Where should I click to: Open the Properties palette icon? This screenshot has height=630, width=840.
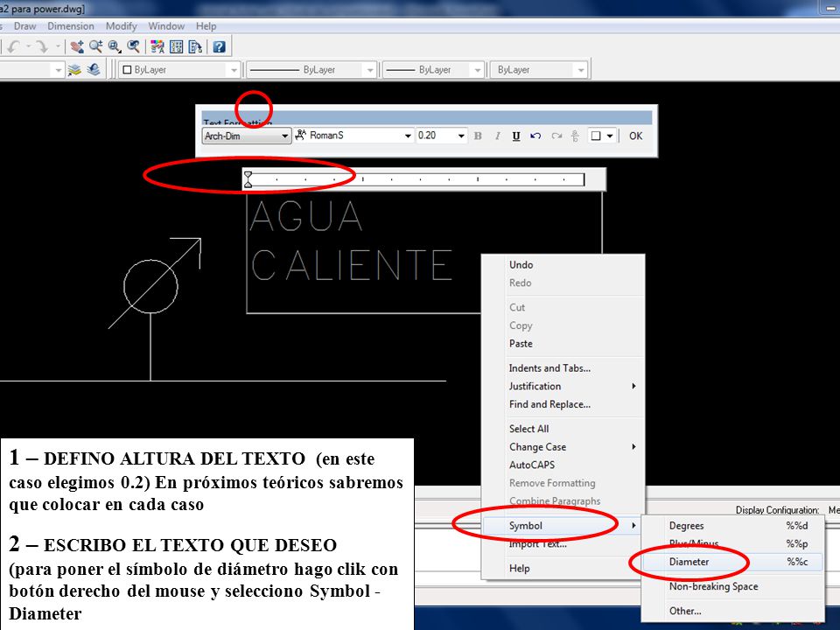coord(157,46)
